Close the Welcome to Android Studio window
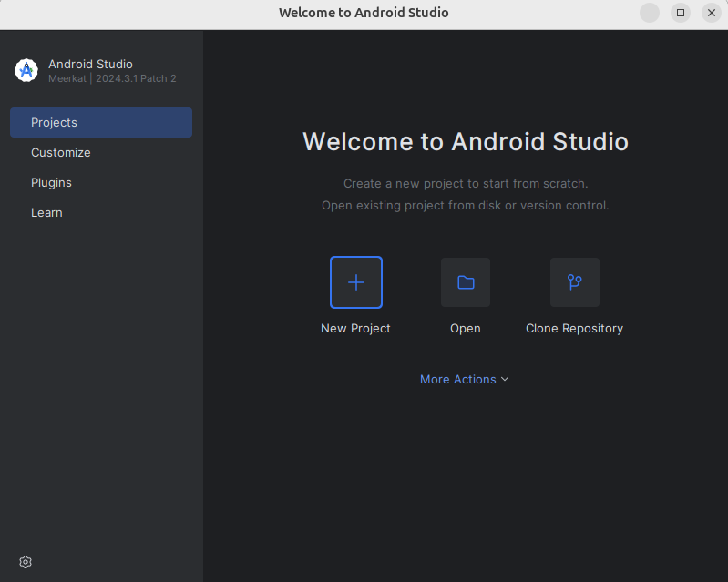The image size is (728, 582). (712, 13)
